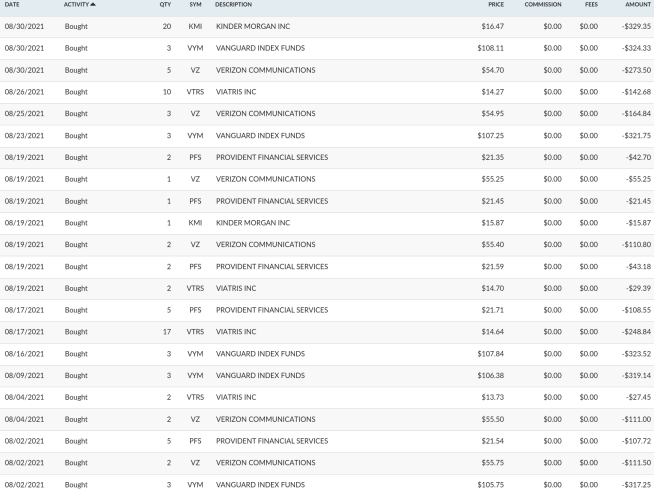The width and height of the screenshot is (654, 490).
Task: Sort by the AMOUNT column header
Action: tap(638, 5)
